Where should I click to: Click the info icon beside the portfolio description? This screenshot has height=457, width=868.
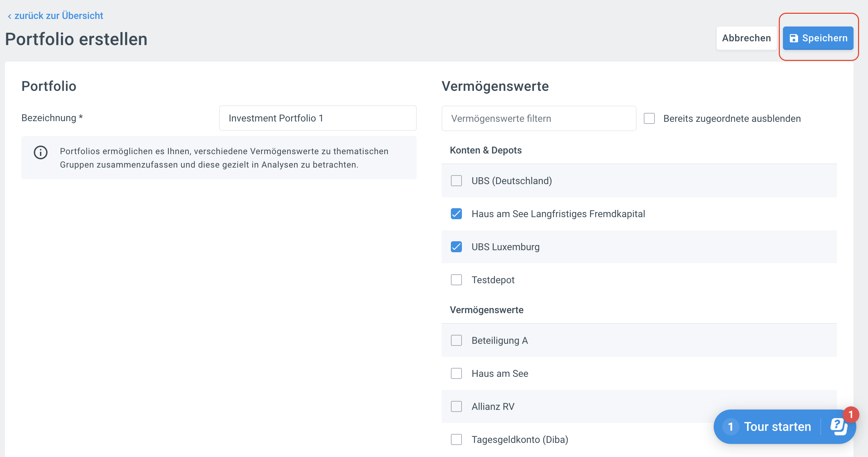coord(40,152)
